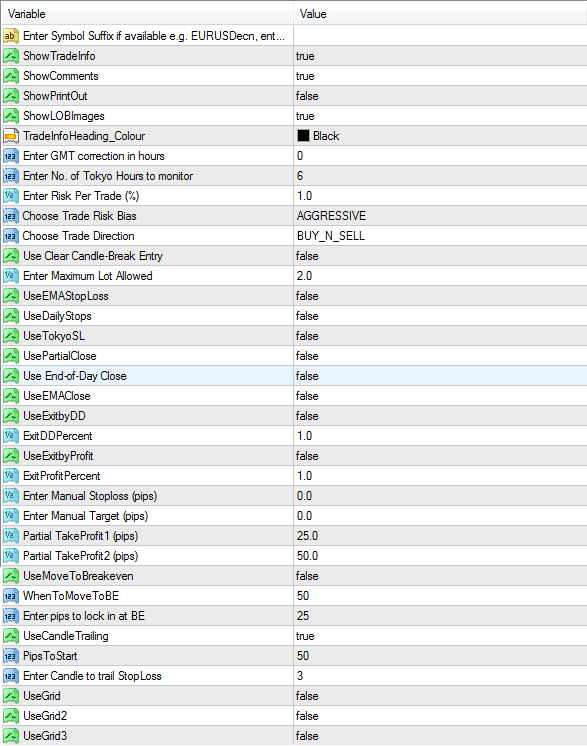Open the BUY_N_SELL Trade Direction dropdown
Image resolution: width=587 pixels, height=746 pixels.
click(440, 236)
